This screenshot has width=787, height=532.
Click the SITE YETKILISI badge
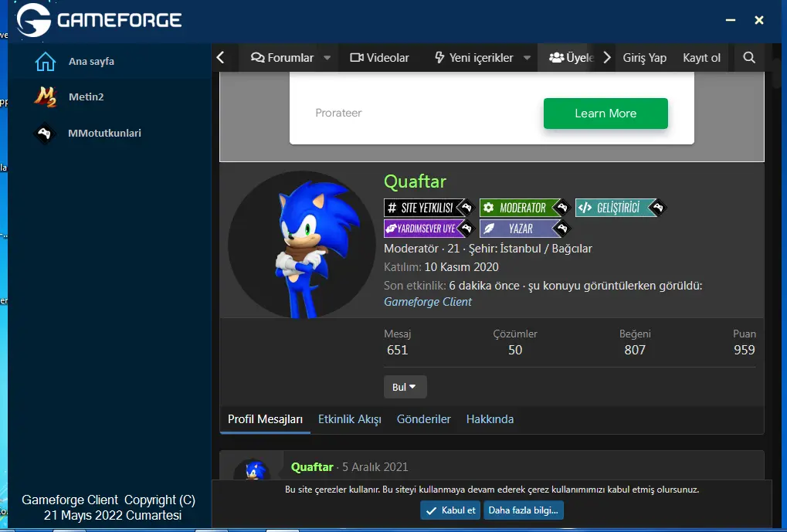[x=429, y=208]
